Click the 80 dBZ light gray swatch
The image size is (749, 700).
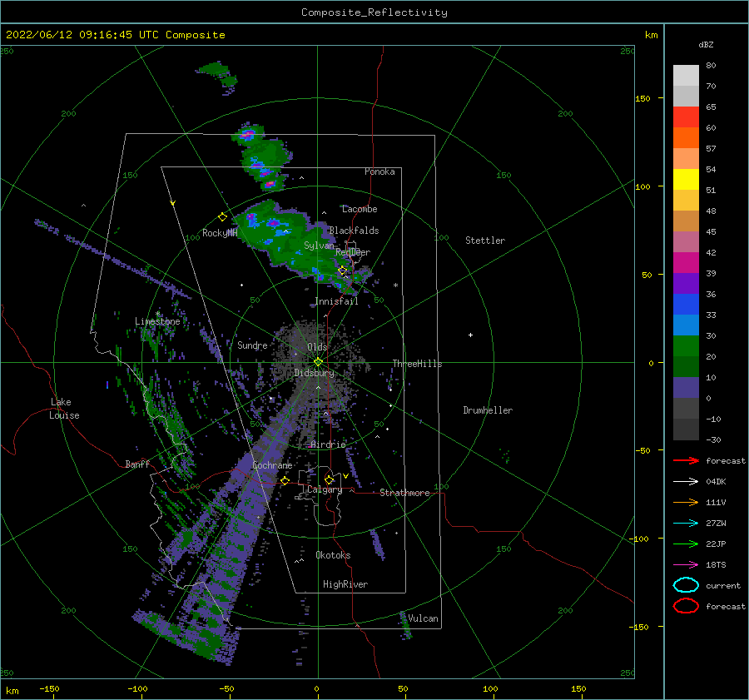(686, 76)
